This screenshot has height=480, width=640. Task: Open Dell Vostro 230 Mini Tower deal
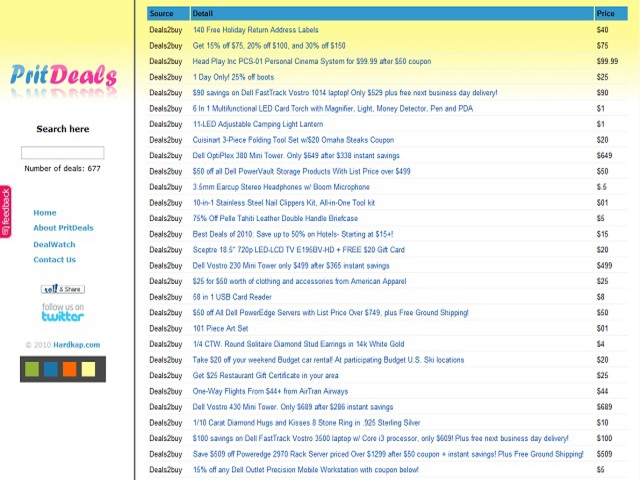coord(291,266)
